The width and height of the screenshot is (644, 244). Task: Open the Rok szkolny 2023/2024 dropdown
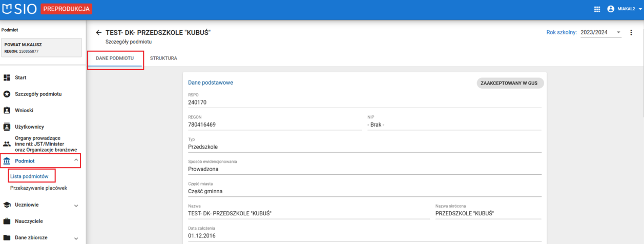click(600, 32)
